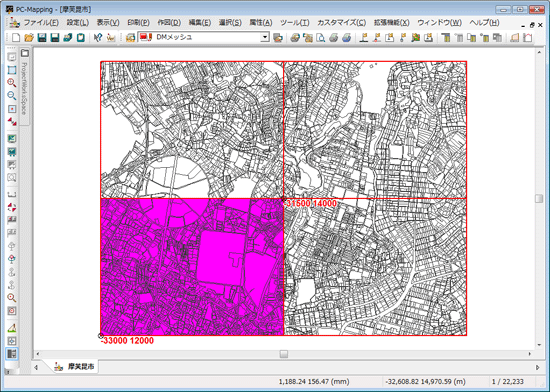Open the 印刷(P) menu
The height and width of the screenshot is (392, 550).
tap(139, 22)
